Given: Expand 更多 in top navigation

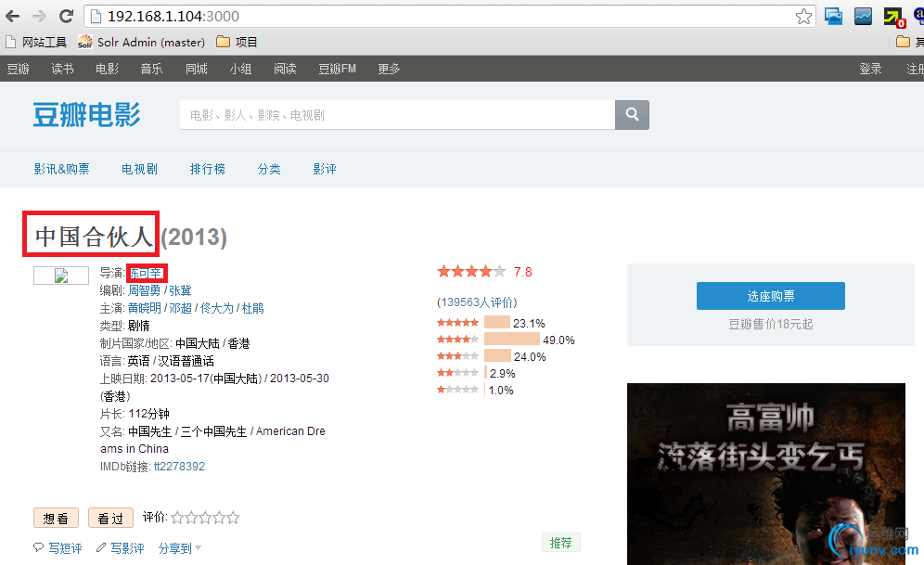Looking at the screenshot, I should pyautogui.click(x=389, y=69).
